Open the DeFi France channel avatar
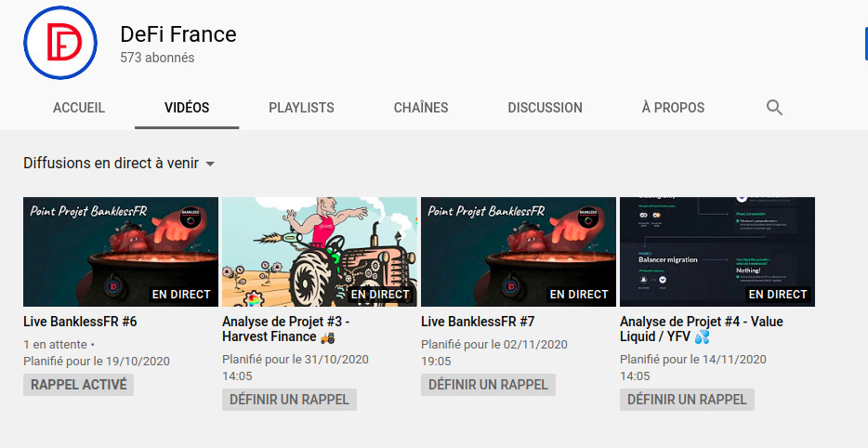Viewport: 868px width, 448px height. [x=60, y=43]
